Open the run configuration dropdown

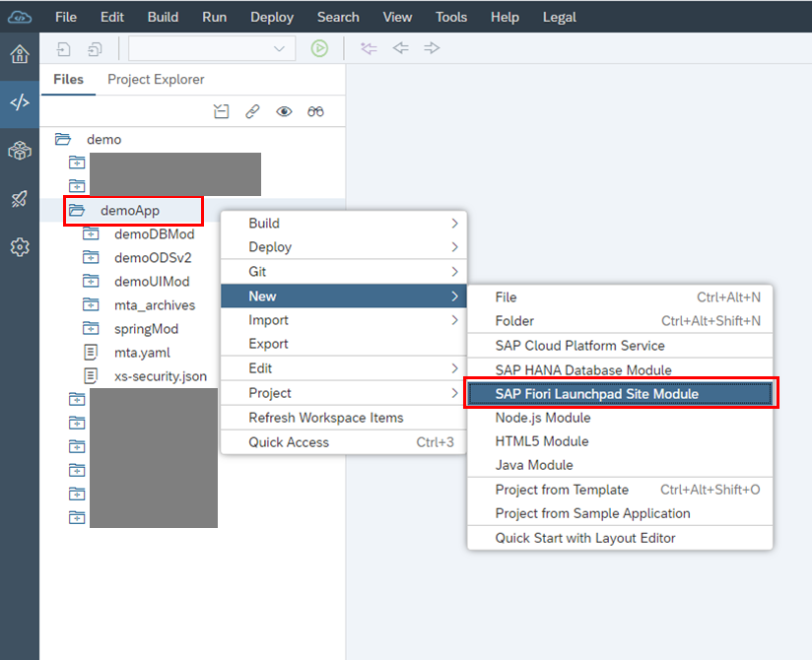pos(212,48)
